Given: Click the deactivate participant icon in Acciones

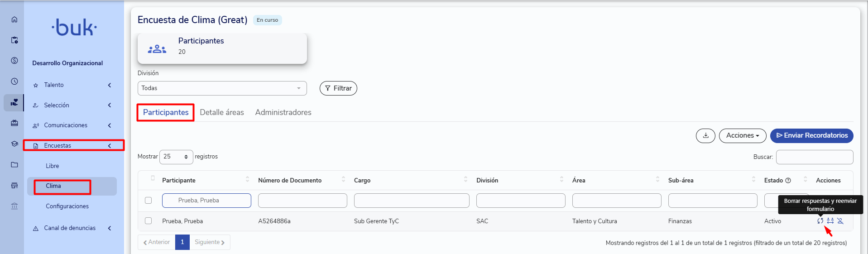Looking at the screenshot, I should (x=840, y=221).
